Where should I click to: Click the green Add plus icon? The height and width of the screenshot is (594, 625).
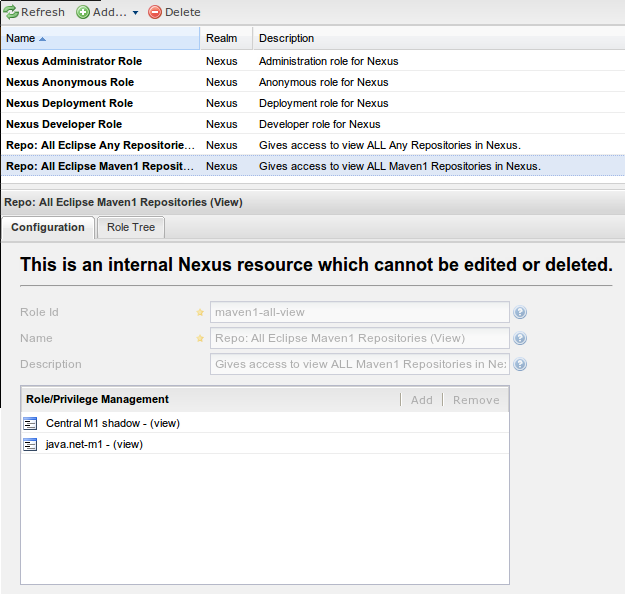pos(83,12)
